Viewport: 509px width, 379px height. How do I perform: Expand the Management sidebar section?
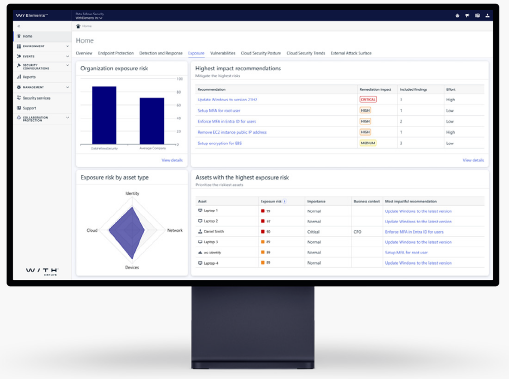point(68,87)
